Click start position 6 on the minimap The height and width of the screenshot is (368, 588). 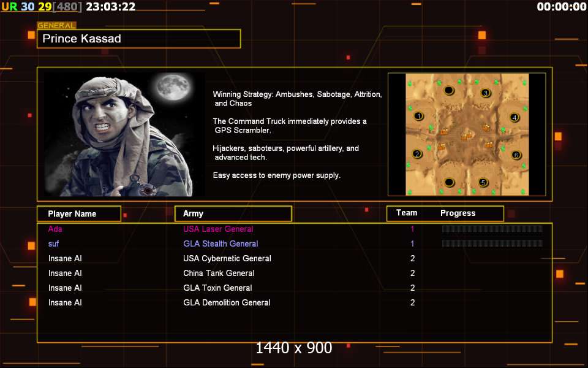point(516,155)
